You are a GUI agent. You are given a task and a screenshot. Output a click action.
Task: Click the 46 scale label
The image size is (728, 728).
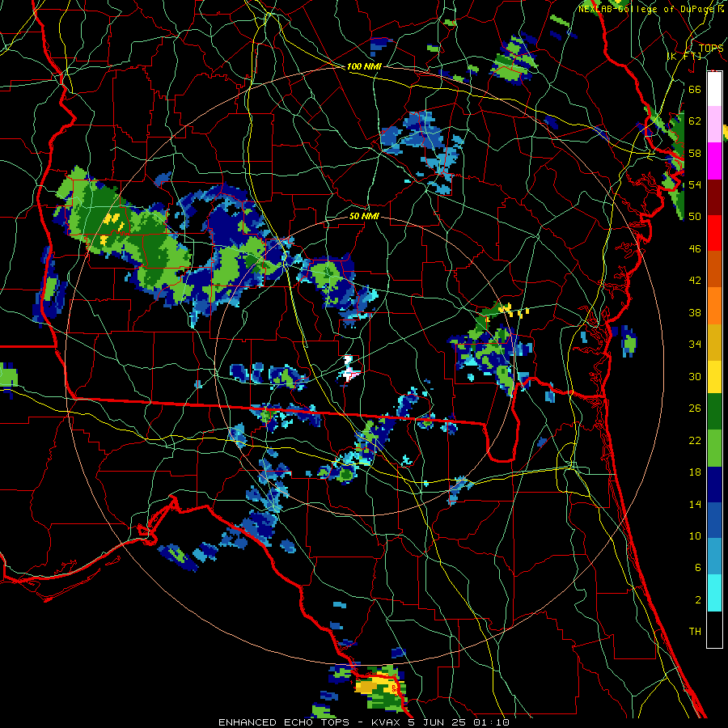click(695, 249)
